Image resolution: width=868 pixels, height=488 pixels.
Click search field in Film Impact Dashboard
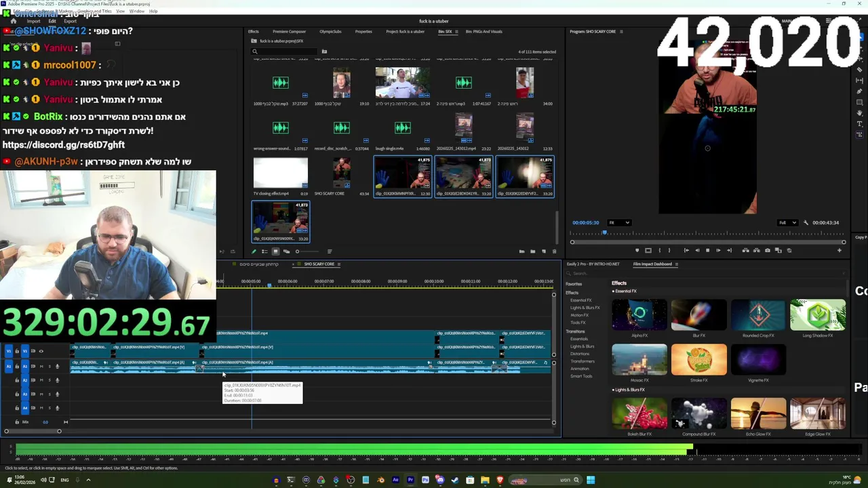point(705,274)
